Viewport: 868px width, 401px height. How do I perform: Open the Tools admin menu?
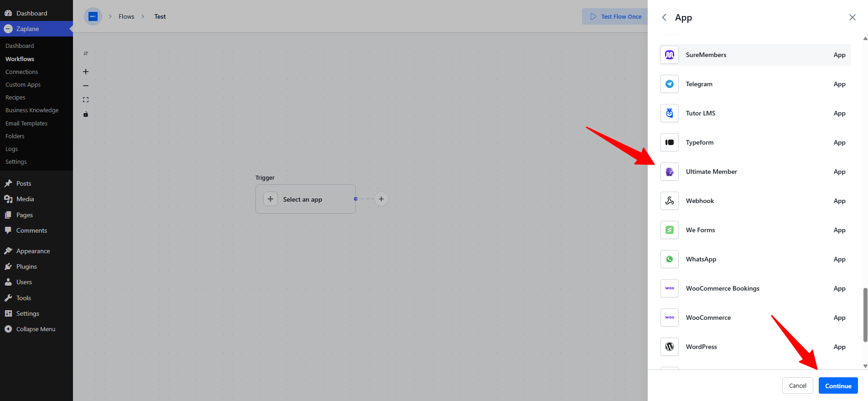pos(36,298)
